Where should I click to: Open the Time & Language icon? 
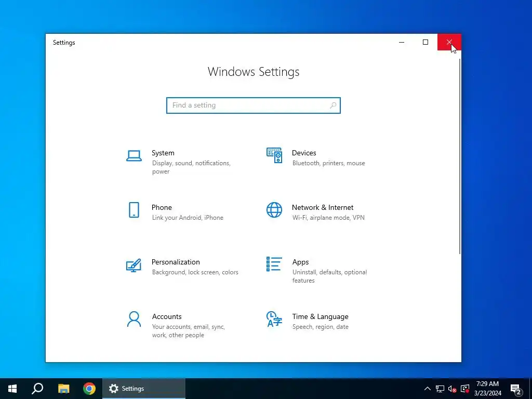coord(274,320)
